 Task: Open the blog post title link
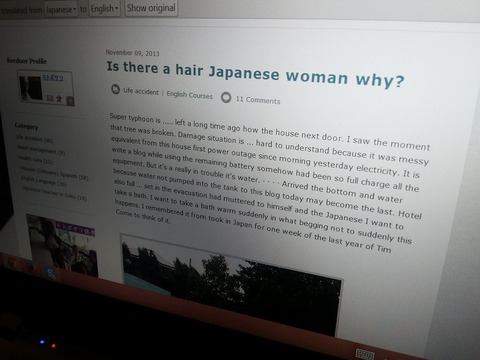pyautogui.click(x=255, y=73)
